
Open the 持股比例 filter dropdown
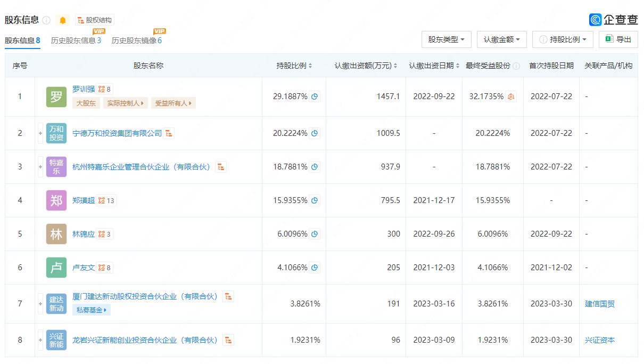[x=563, y=39]
